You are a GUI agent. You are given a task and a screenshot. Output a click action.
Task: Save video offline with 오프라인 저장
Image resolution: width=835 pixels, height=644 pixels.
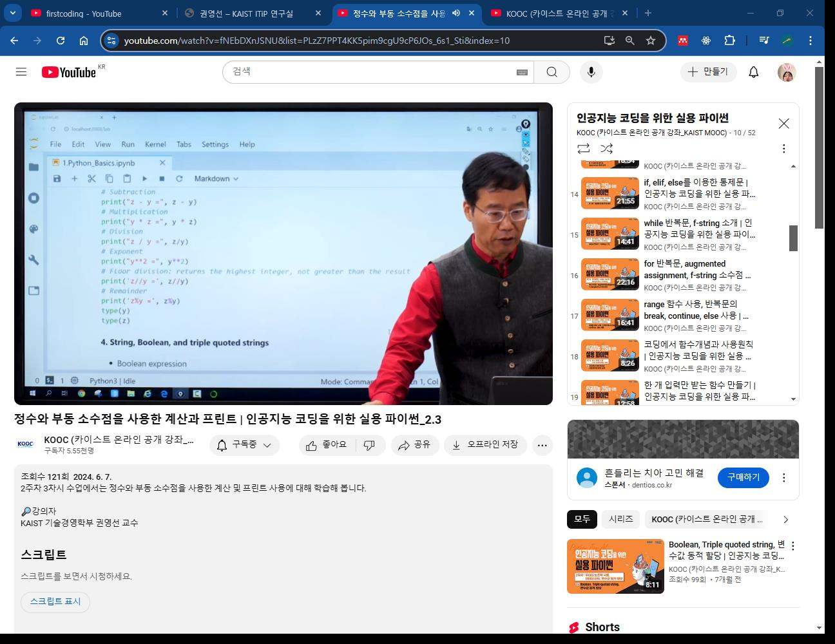pos(486,445)
